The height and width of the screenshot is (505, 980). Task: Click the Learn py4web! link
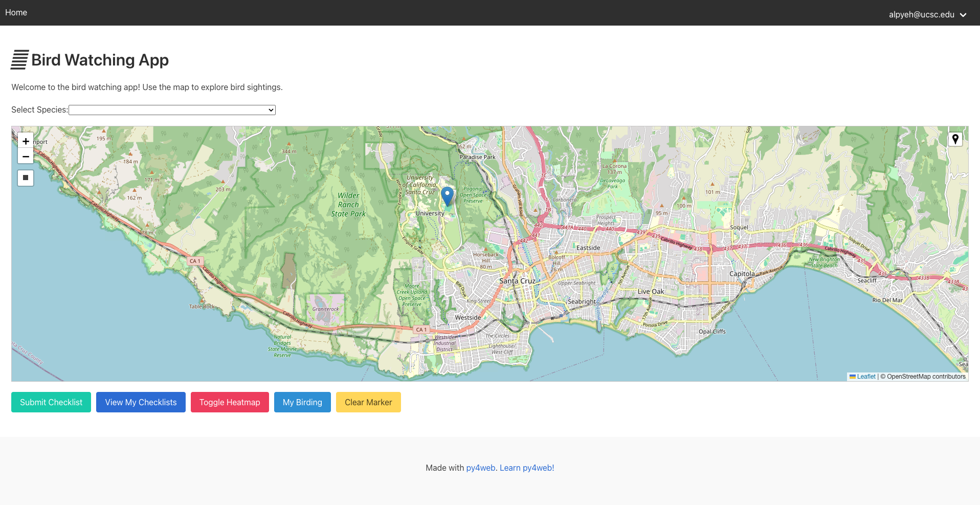pos(527,468)
